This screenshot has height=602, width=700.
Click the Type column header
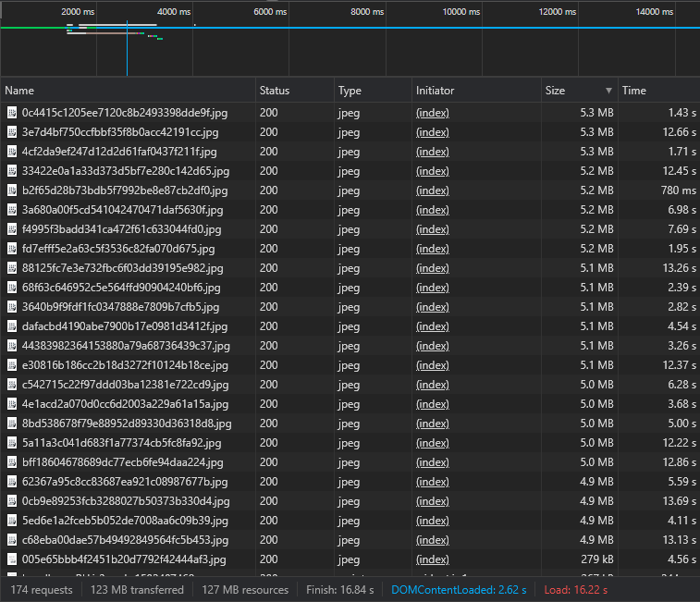click(350, 91)
